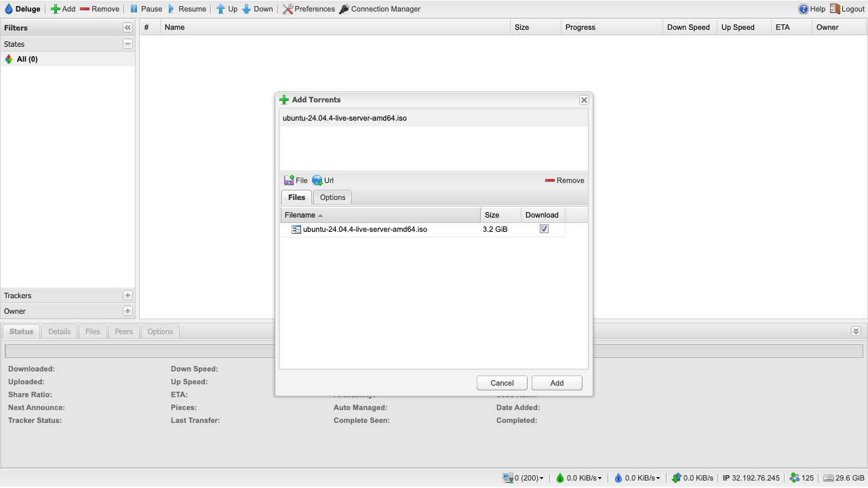Click the protocol traffic indicator in status bar
Screen dimensions: 868x488
click(692, 478)
